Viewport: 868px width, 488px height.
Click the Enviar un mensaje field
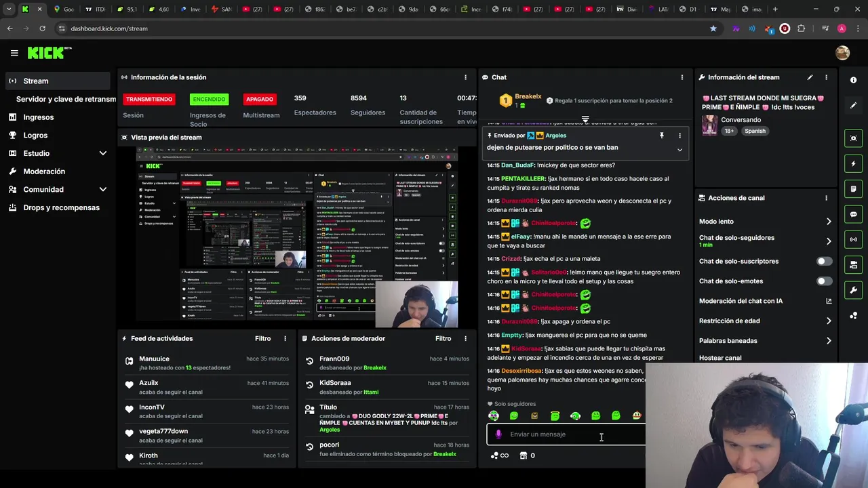pos(566,434)
